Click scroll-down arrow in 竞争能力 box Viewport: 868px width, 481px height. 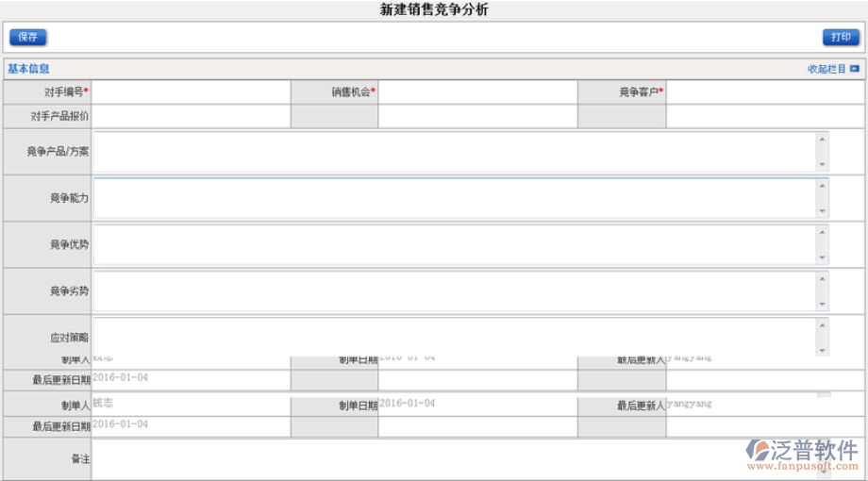pos(823,211)
